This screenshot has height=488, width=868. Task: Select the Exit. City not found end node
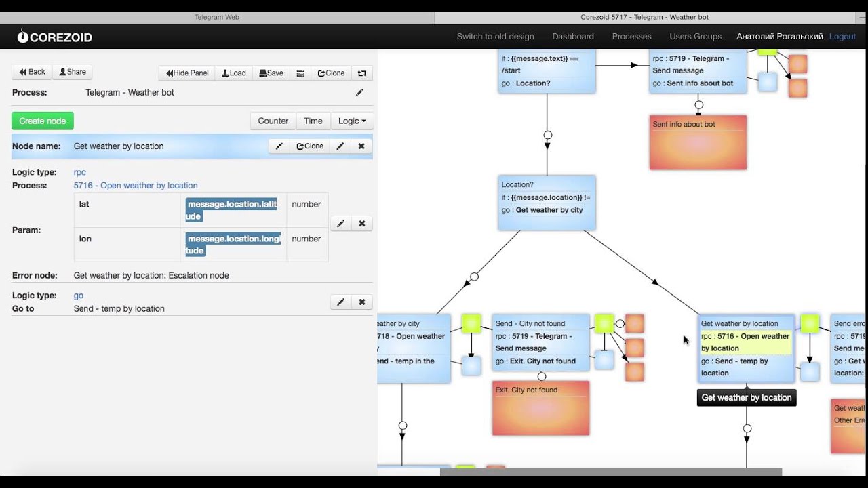(x=540, y=407)
